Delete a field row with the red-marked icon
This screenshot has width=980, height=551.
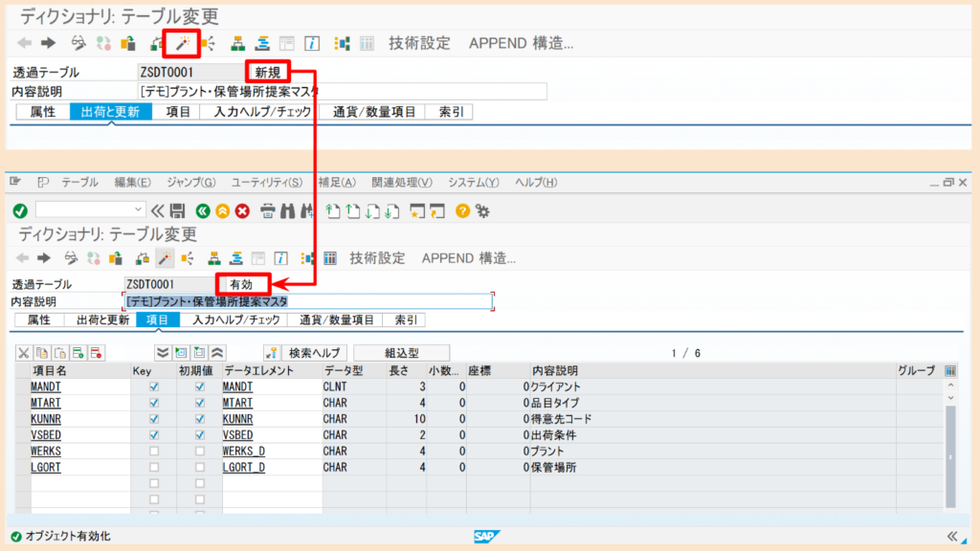pos(98,350)
